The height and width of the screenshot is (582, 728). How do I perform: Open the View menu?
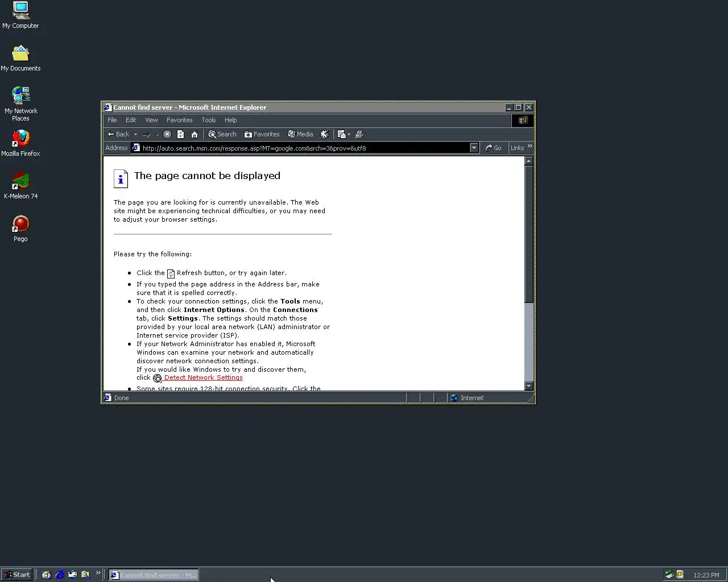[x=151, y=120]
